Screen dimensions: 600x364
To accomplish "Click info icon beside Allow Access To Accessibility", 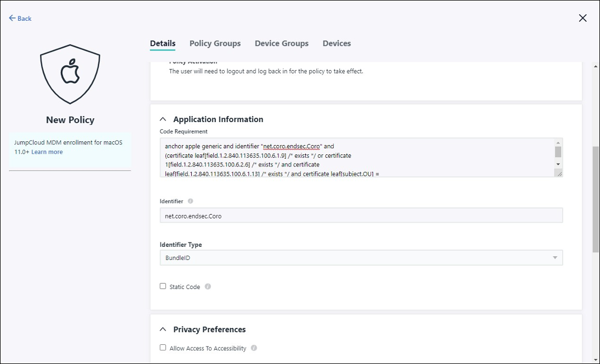I will point(254,348).
